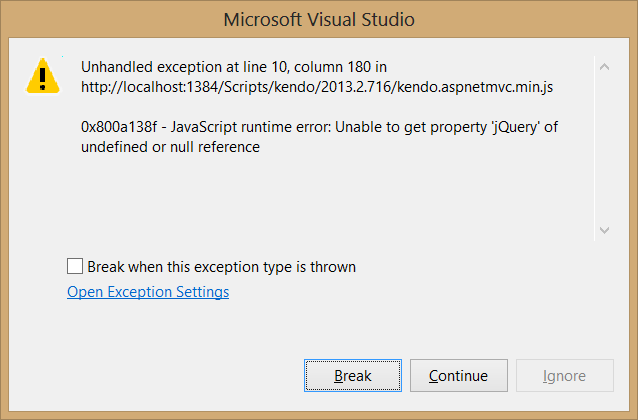Click the 'undefined or null reference' text line
Image resolution: width=638 pixels, height=420 pixels.
point(170,147)
